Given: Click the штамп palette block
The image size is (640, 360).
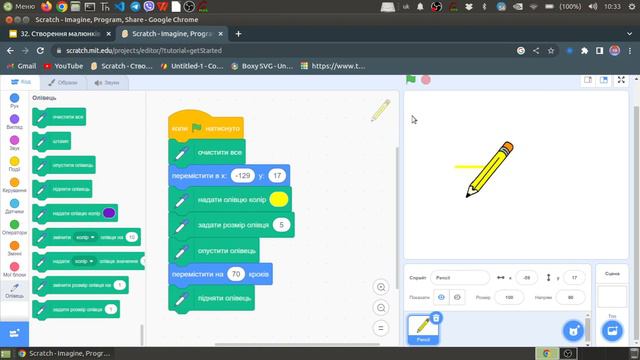Looking at the screenshot, I should pos(51,141).
